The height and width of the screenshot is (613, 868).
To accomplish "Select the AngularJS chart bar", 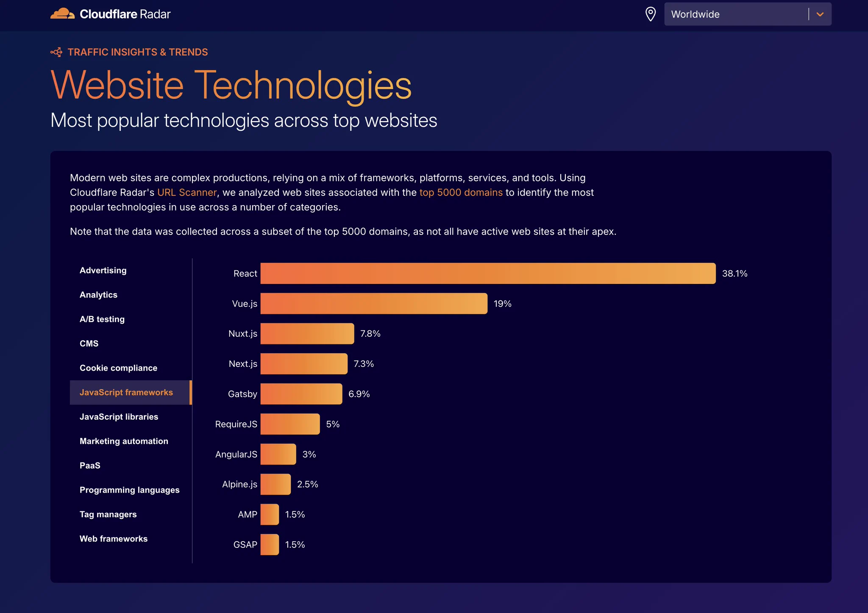I will (278, 454).
